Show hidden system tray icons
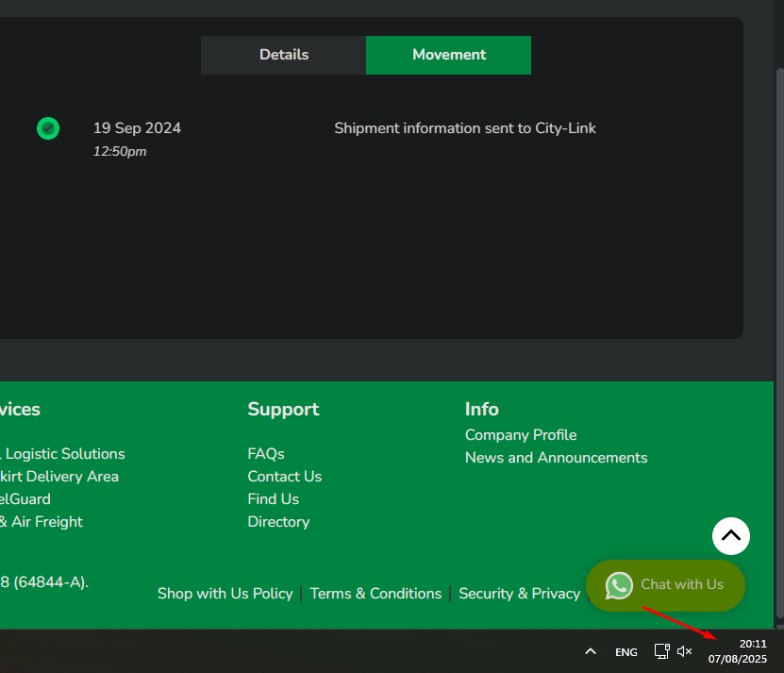The width and height of the screenshot is (784, 673). pyautogui.click(x=591, y=651)
